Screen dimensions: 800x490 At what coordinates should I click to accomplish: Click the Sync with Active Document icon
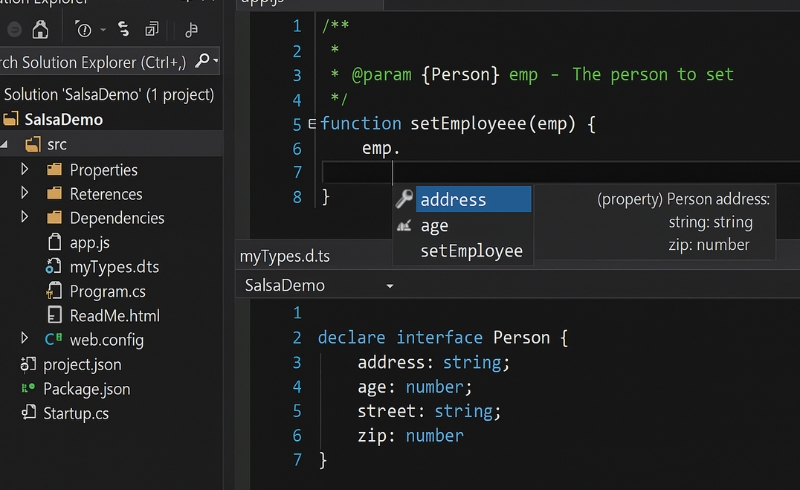[123, 29]
